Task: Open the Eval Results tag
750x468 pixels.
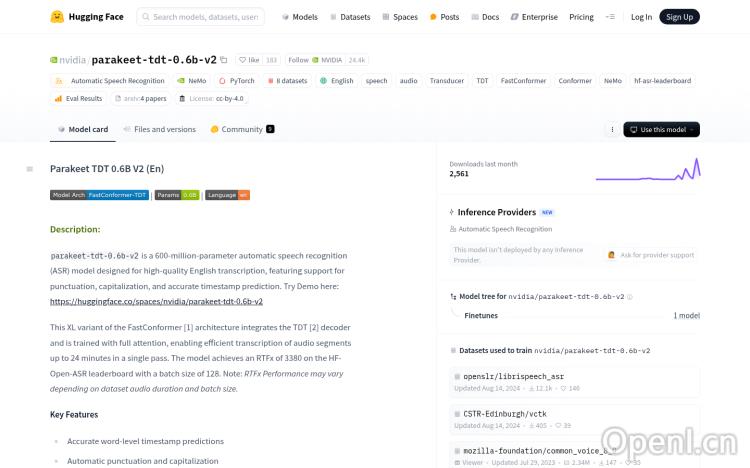Action: pyautogui.click(x=79, y=99)
